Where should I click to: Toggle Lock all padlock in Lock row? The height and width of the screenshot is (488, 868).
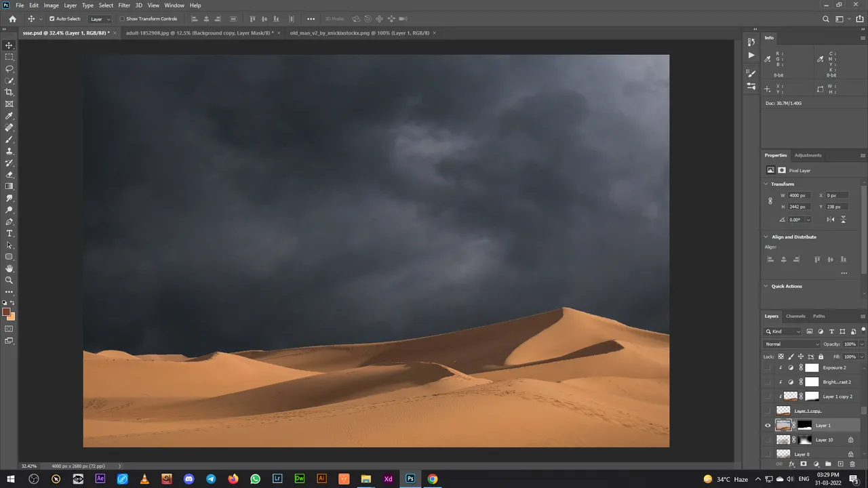pyautogui.click(x=821, y=357)
